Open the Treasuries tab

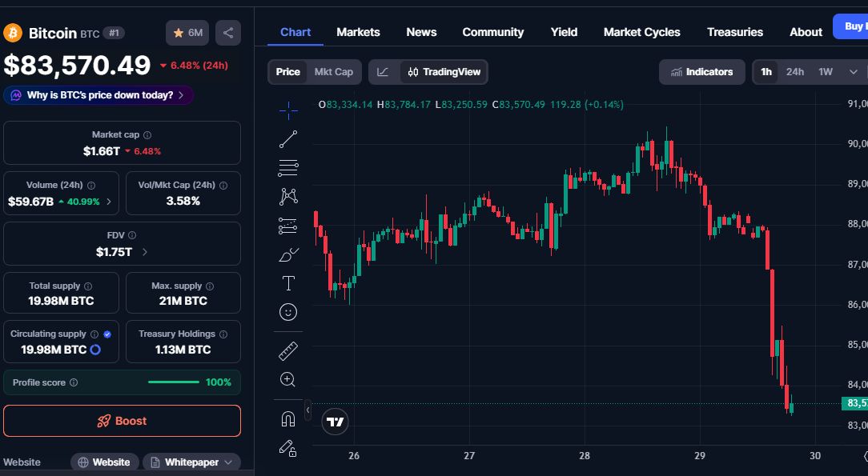point(734,32)
